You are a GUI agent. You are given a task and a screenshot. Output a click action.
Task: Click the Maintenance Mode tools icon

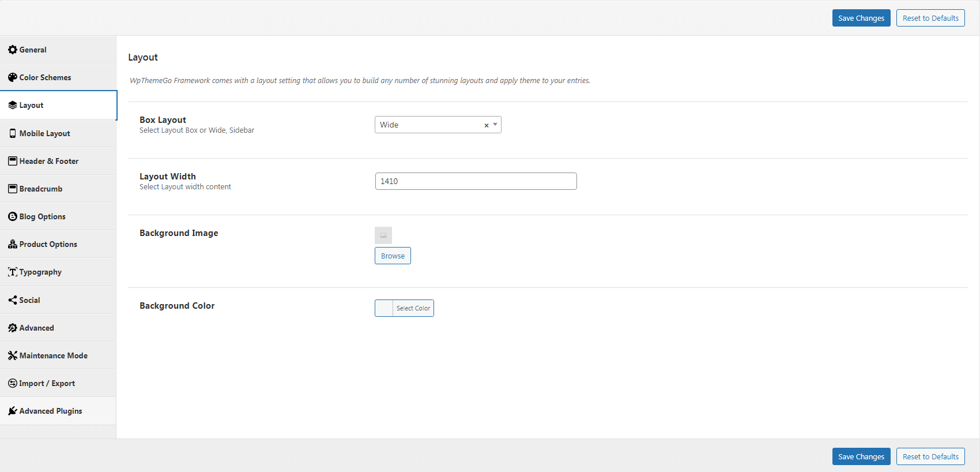13,355
